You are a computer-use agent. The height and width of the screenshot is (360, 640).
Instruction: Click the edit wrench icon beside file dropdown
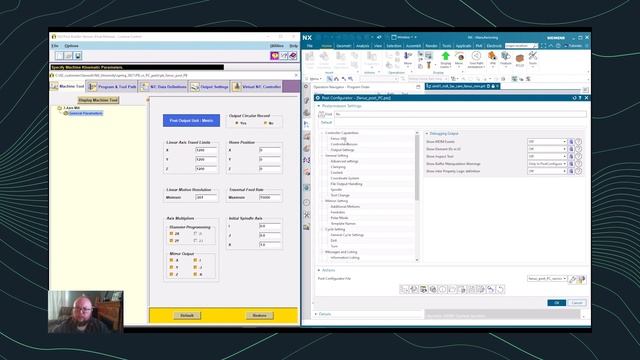click(x=573, y=279)
